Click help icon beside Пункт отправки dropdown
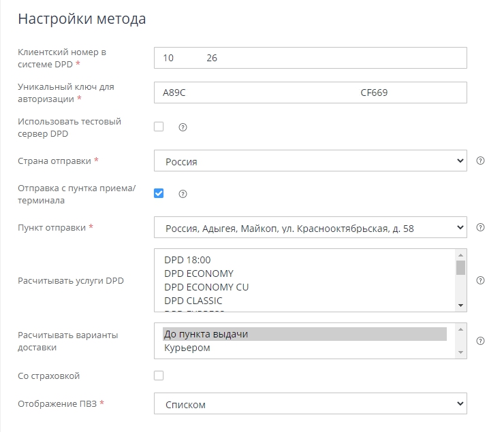The image size is (504, 432). click(480, 228)
